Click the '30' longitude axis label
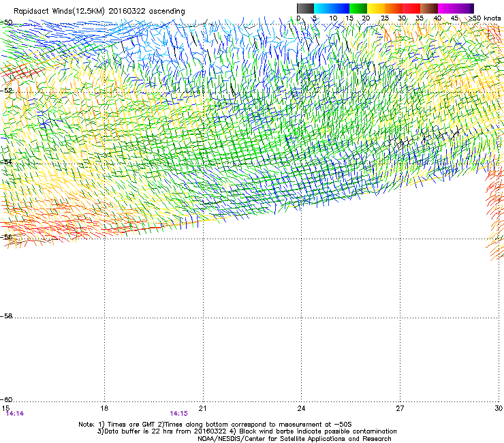The height and width of the screenshot is (443, 504). pos(499,408)
